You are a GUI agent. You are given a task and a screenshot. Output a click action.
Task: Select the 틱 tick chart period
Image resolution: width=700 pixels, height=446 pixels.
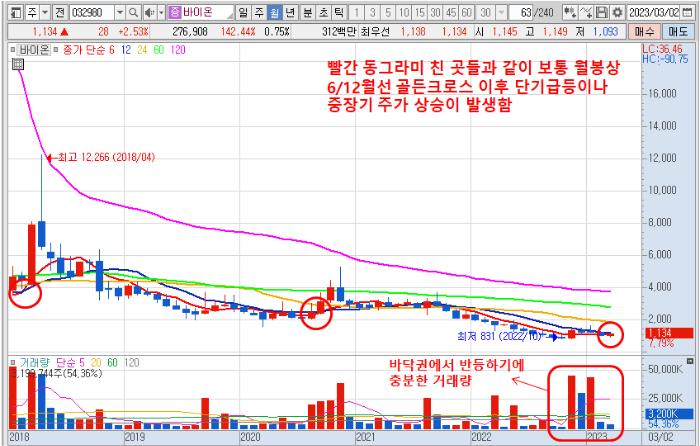339,13
